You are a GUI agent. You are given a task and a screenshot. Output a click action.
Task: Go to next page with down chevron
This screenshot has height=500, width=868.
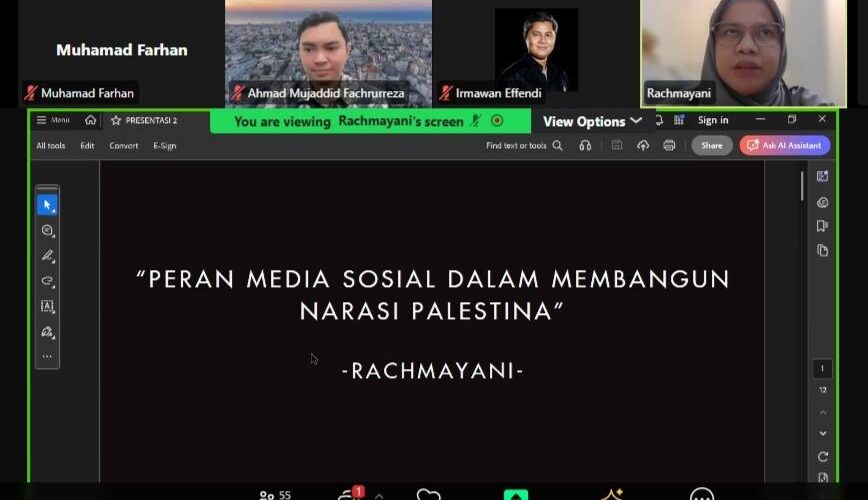(x=822, y=433)
